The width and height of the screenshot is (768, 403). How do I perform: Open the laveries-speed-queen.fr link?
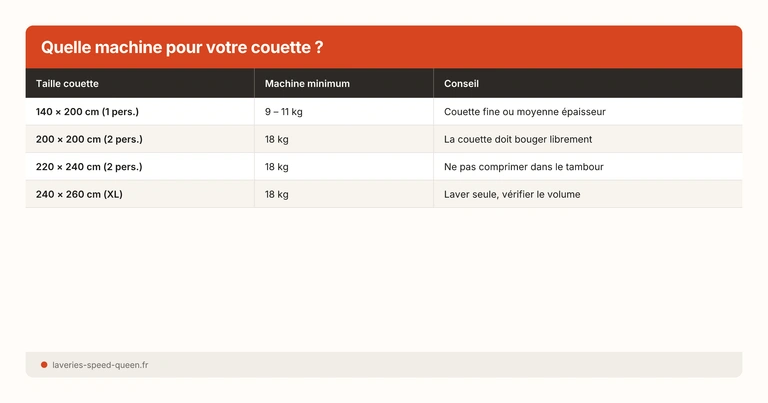pos(100,365)
